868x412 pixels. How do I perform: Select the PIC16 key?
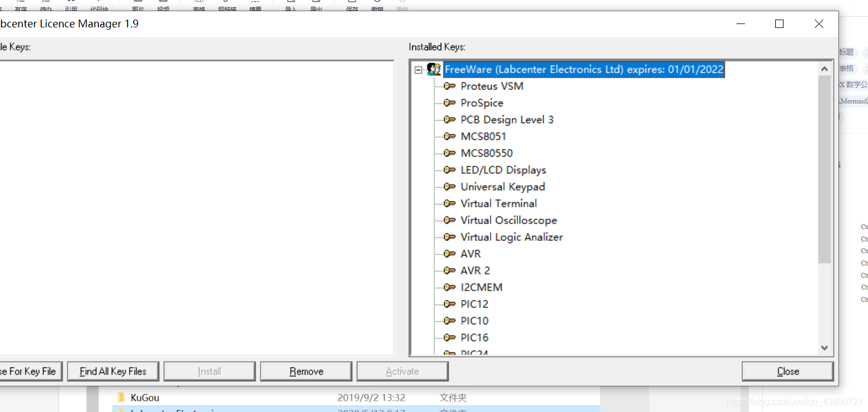pos(474,338)
